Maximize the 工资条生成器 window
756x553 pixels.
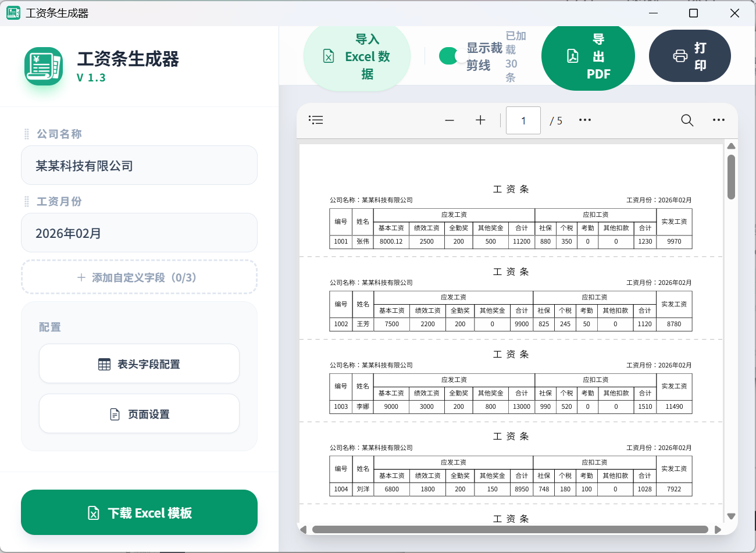click(693, 13)
